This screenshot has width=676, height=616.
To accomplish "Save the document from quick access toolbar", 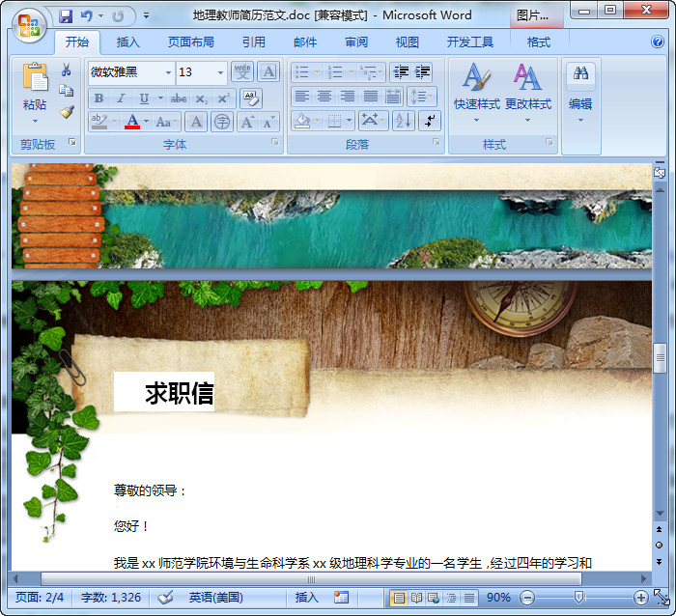I will (66, 16).
